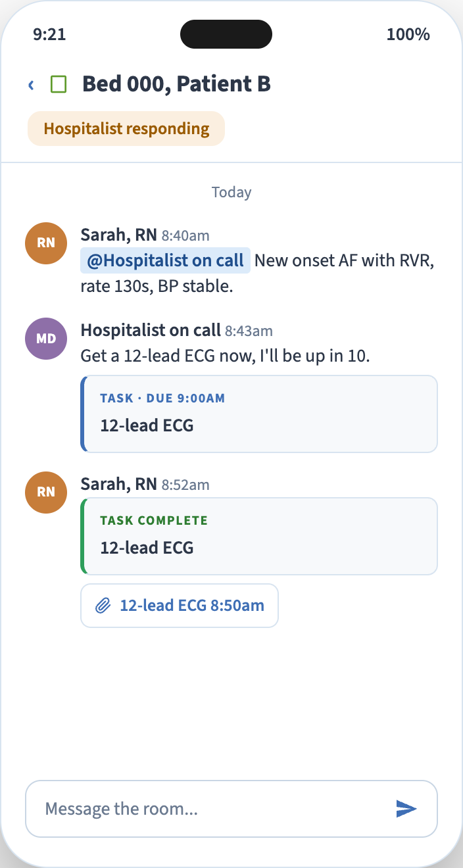463x868 pixels.
Task: Open the task card due 9:00am
Action: pyautogui.click(x=259, y=414)
